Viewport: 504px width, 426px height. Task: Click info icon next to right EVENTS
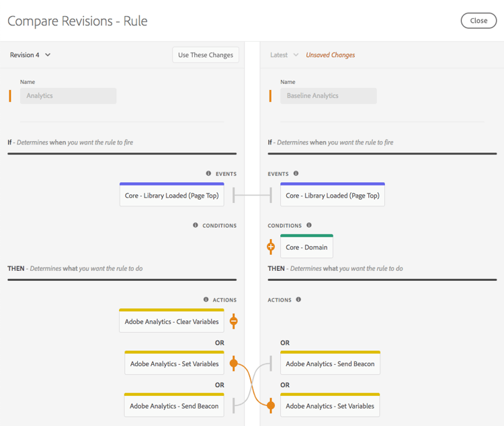(296, 173)
